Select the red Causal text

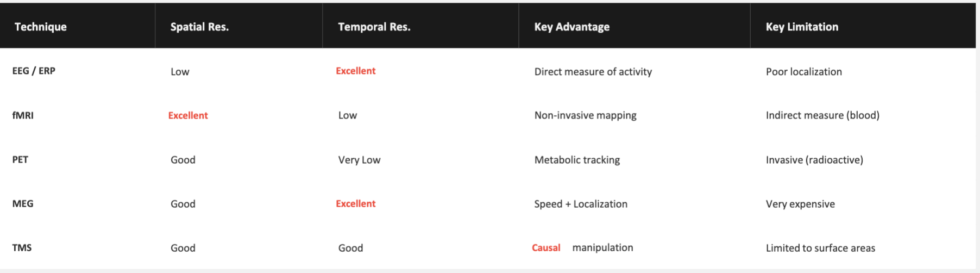546,247
